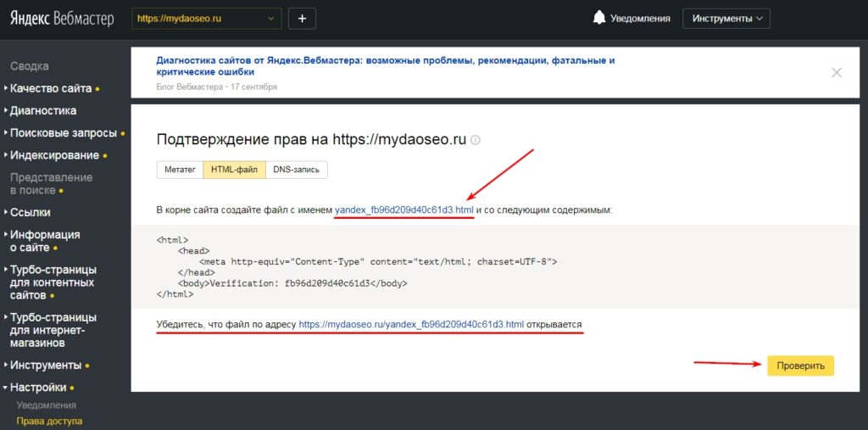Expand Инструменты in the sidebar
The width and height of the screenshot is (868, 430).
tap(46, 366)
